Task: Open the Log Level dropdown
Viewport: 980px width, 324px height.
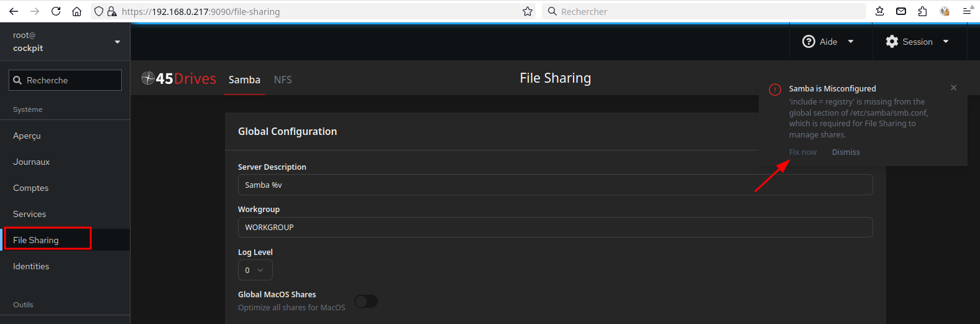Action: [255, 270]
